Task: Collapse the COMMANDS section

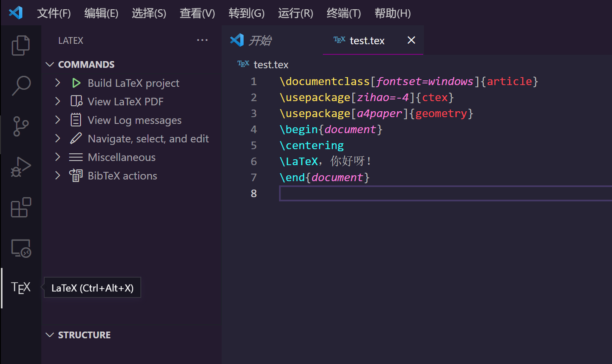Action: (x=50, y=64)
